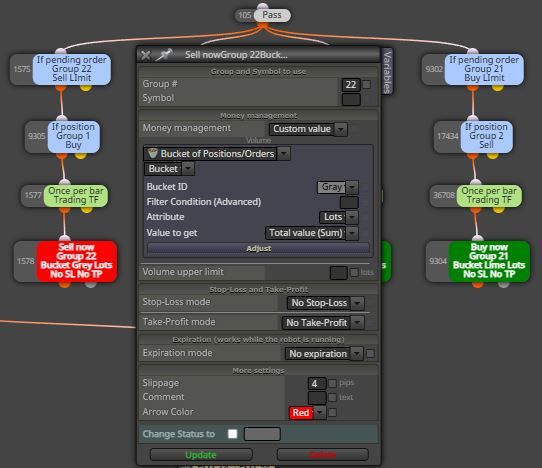The height and width of the screenshot is (468, 542).
Task: Click the Symbol input box
Action: click(x=351, y=99)
